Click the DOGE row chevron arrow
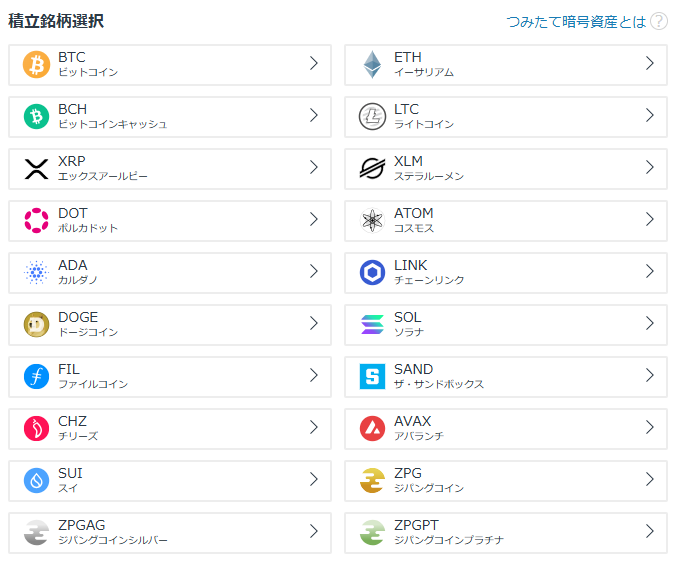Viewport: 674px width, 563px height. tap(314, 323)
